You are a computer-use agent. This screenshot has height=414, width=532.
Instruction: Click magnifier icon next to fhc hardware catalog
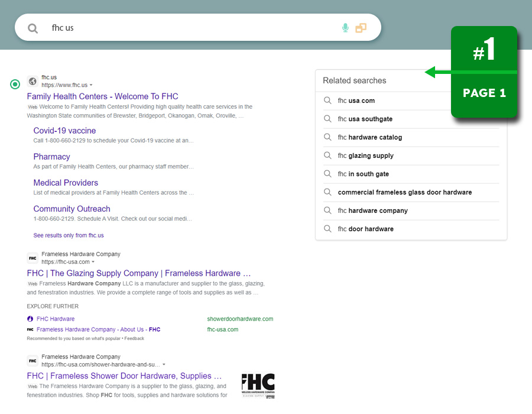[x=327, y=137]
